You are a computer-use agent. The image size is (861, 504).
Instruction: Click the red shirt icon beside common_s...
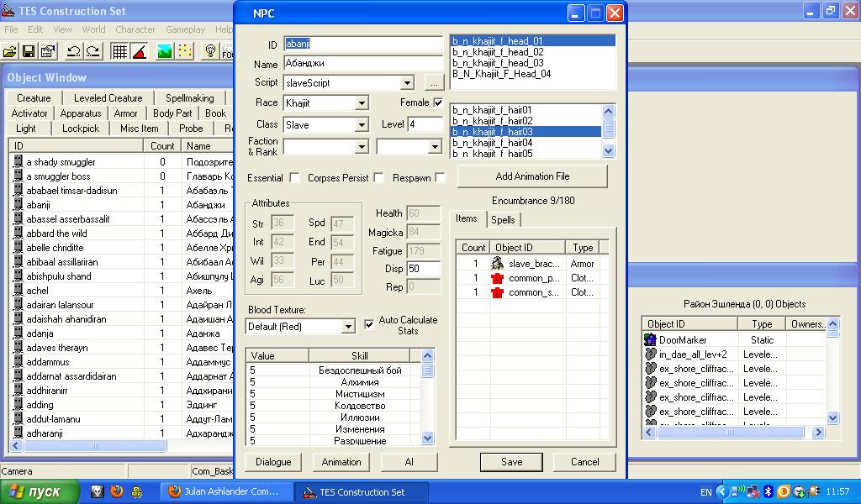click(498, 292)
